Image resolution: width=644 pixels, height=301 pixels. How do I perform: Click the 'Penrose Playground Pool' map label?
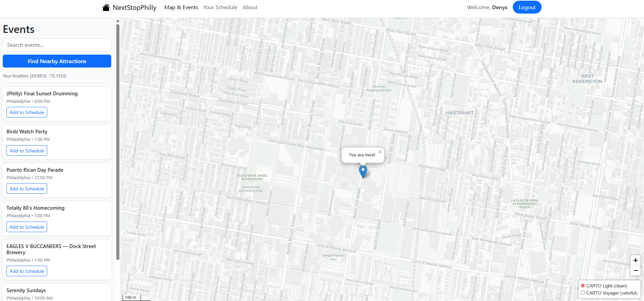pyautogui.click(x=379, y=88)
